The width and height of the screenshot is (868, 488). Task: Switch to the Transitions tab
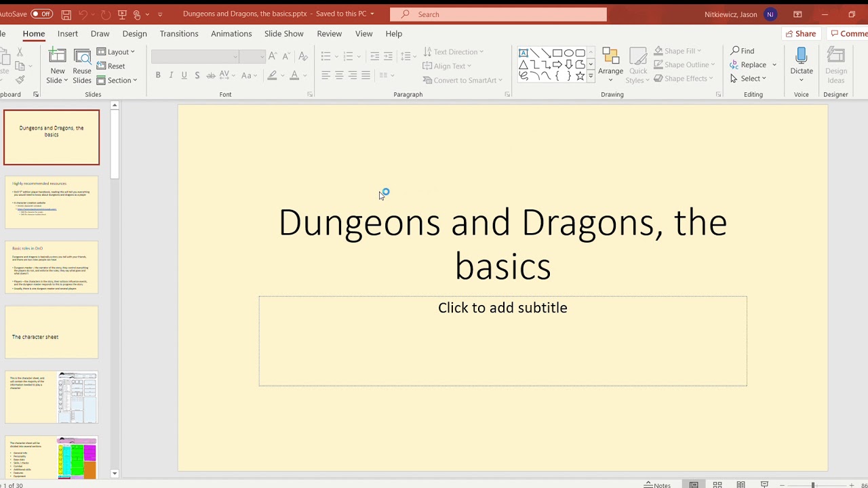[x=179, y=33]
